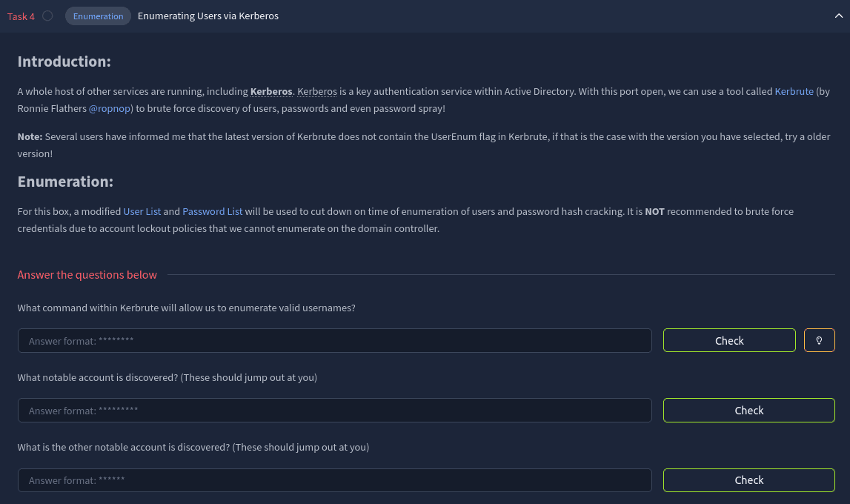Focus the first notable account answer field
This screenshot has width=850, height=504.
pos(334,411)
